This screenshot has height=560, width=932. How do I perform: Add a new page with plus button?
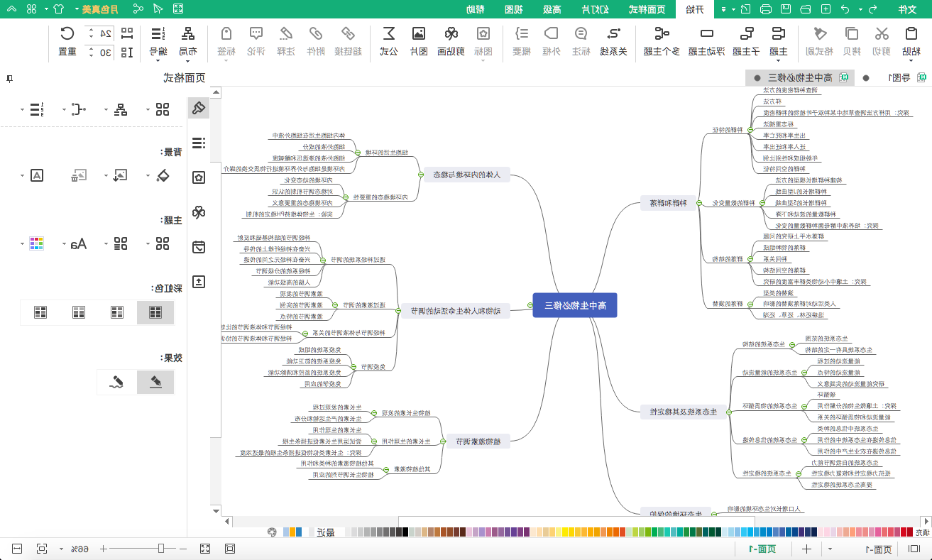click(806, 549)
